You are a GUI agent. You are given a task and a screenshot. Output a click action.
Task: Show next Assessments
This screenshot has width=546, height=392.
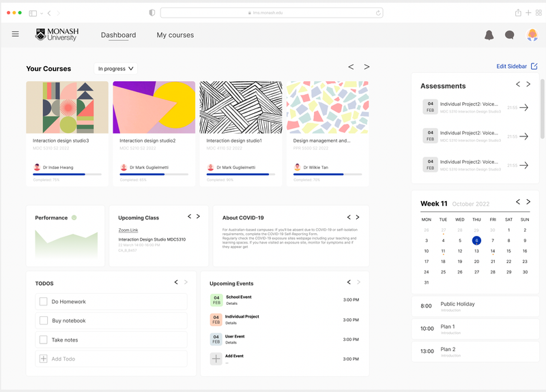528,84
